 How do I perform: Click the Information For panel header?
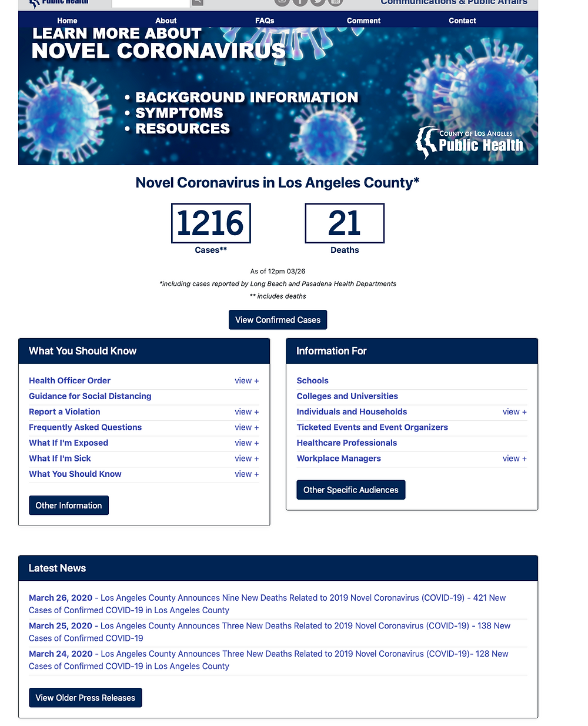pos(412,351)
